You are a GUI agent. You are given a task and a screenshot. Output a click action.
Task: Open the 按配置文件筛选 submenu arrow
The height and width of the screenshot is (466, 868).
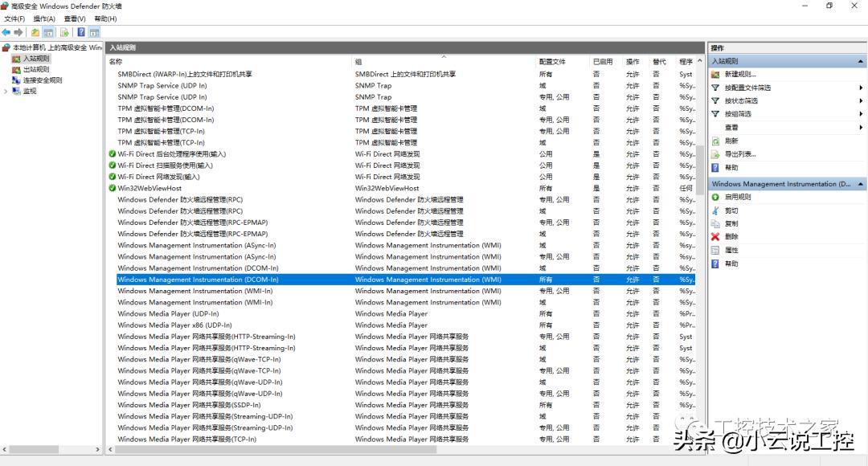pyautogui.click(x=859, y=88)
